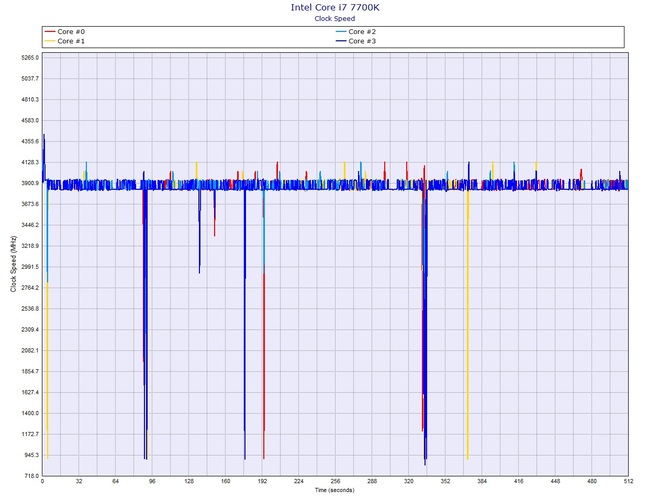Image resolution: width=670 pixels, height=502 pixels.
Task: Click the red Core #0 legend line
Action: [50, 32]
